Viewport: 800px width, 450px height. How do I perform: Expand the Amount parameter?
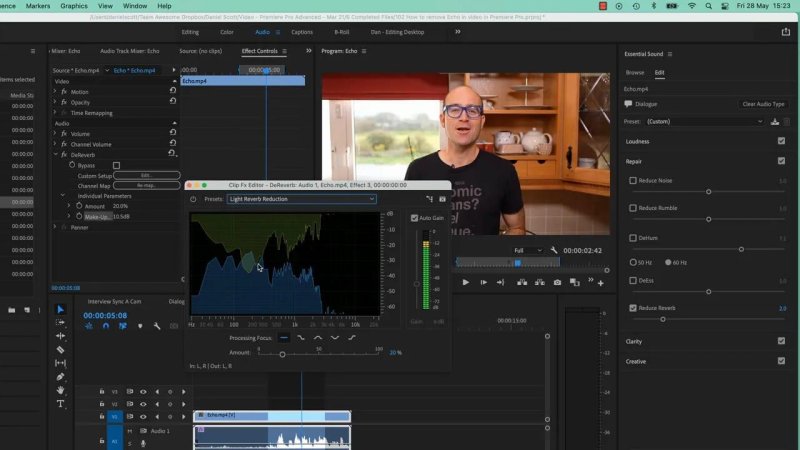[x=69, y=206]
